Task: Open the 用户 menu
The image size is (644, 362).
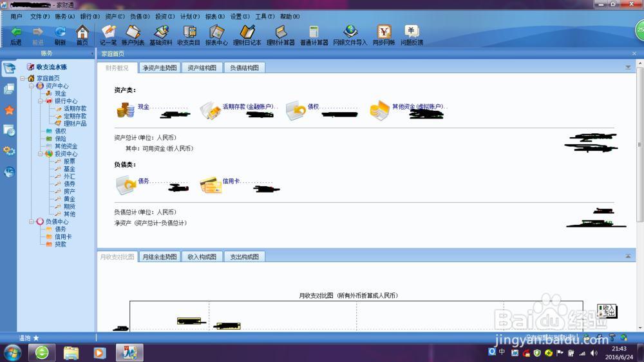Action: click(17, 17)
